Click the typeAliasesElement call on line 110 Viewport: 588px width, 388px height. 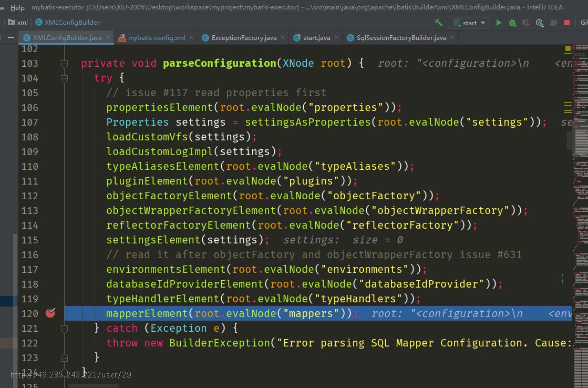(x=163, y=166)
